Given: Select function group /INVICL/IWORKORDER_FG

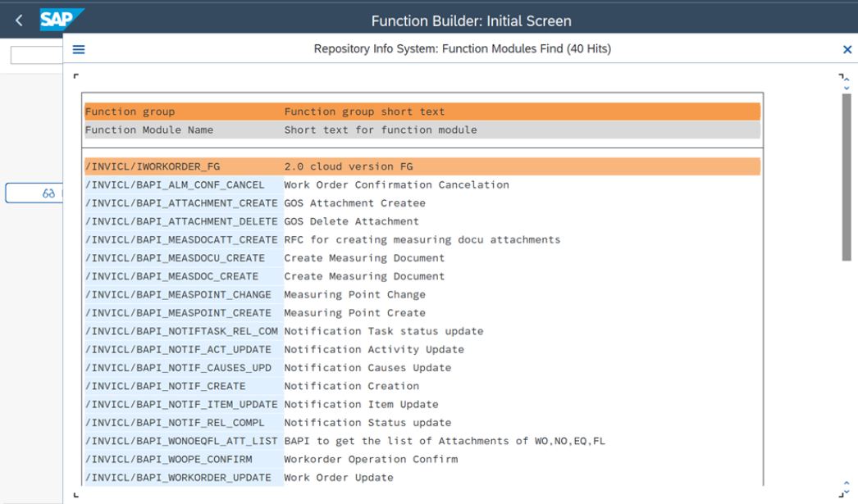Looking at the screenshot, I should (x=153, y=166).
